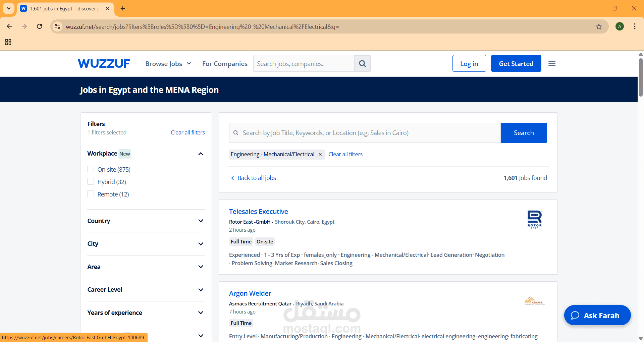Viewport: 644px width, 342px height.
Task: Expand the City filter
Action: [201, 244]
